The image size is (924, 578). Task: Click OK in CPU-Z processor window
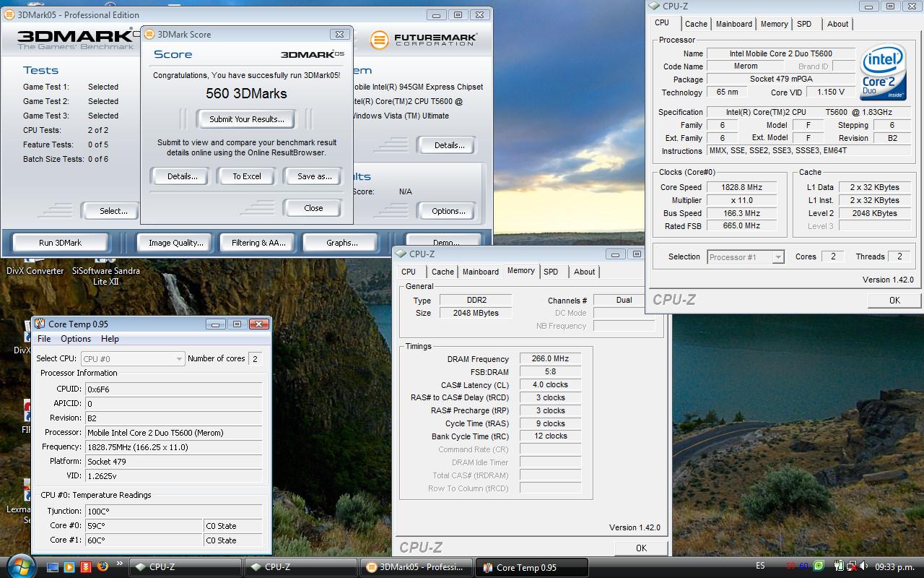[x=894, y=301]
